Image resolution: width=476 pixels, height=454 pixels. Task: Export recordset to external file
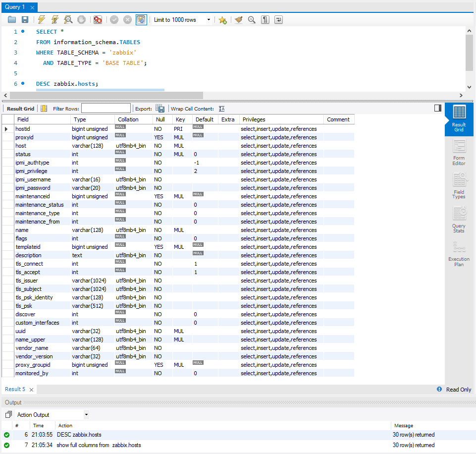coord(160,109)
